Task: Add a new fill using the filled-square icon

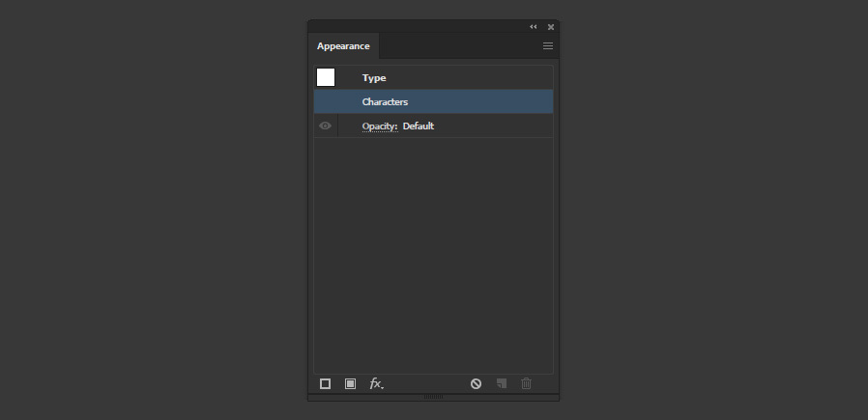Action: pos(351,383)
